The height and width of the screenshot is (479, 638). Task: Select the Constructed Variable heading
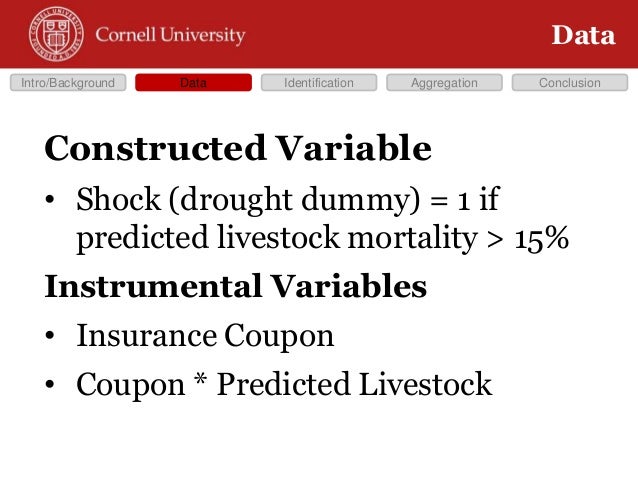[x=238, y=148]
